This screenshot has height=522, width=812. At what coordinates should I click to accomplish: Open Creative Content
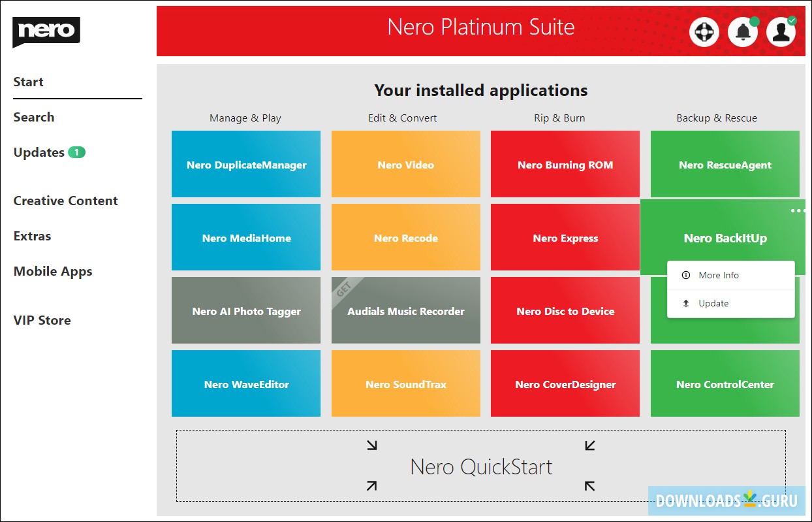(x=65, y=201)
